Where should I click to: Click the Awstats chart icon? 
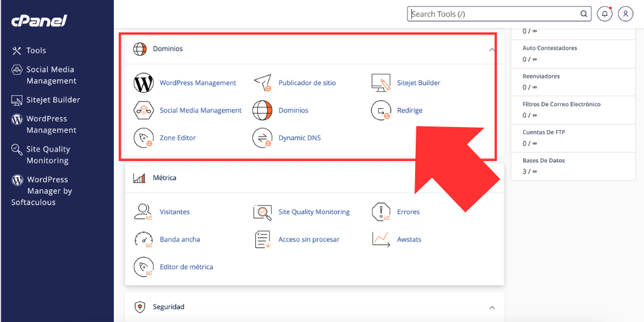pos(380,240)
